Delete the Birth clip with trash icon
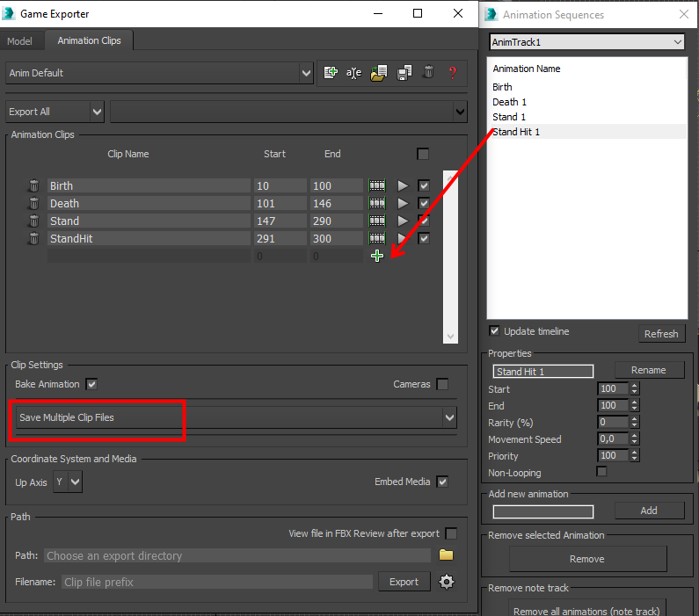The height and width of the screenshot is (616, 699). point(33,185)
